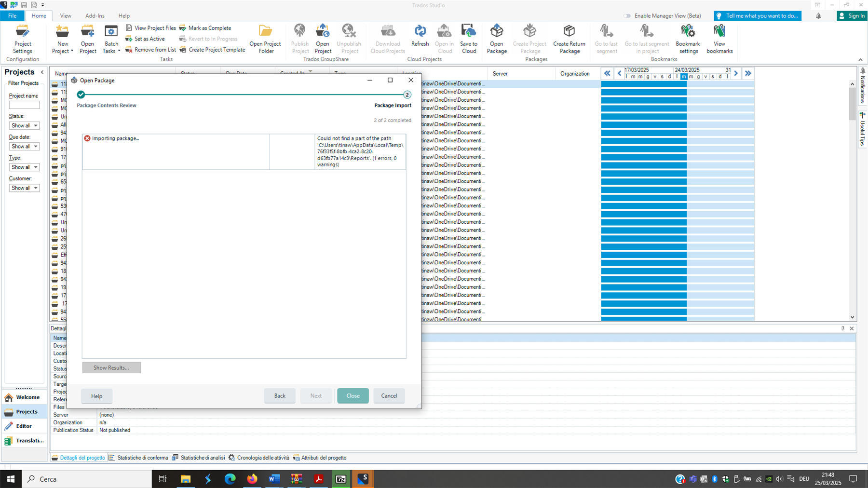Click the New Project icon

coord(62,32)
